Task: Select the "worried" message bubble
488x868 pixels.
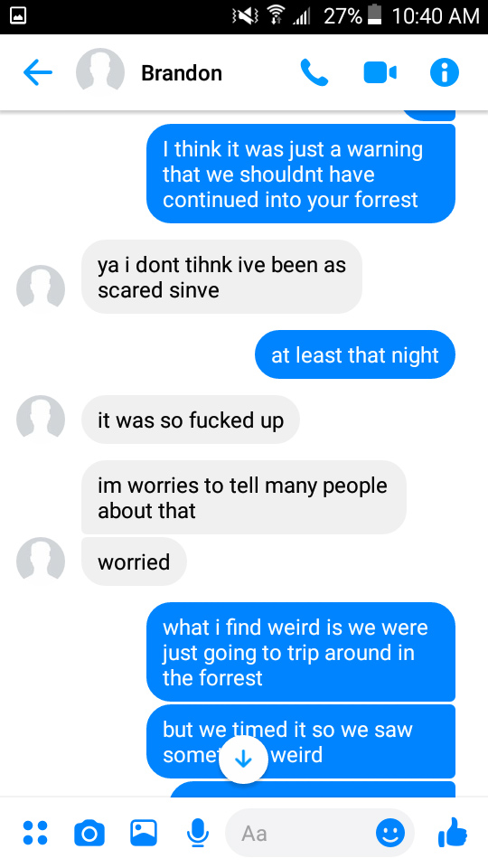Action: coord(134,561)
